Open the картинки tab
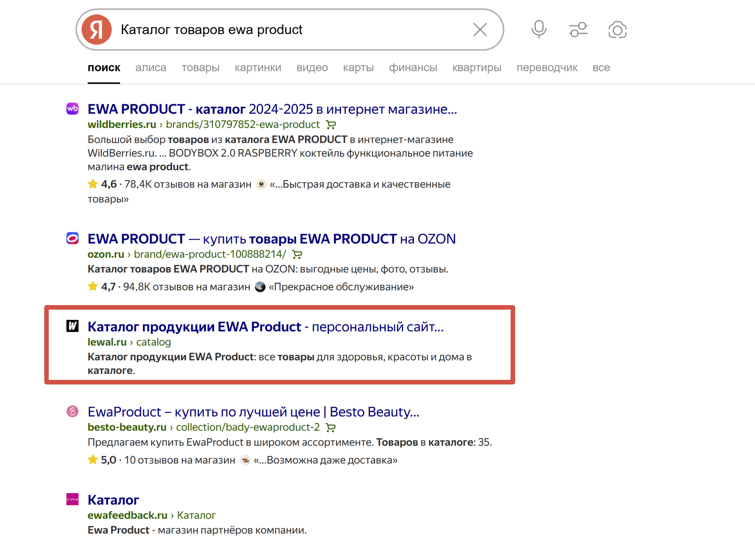 coord(258,68)
